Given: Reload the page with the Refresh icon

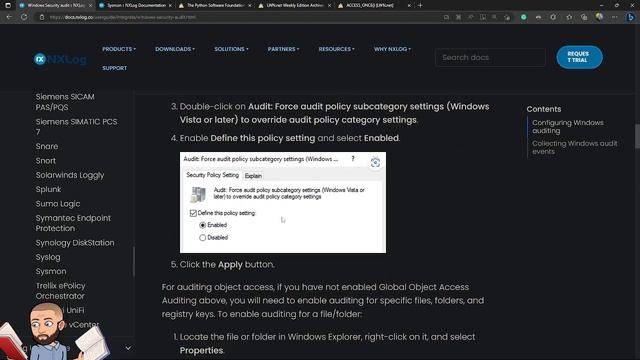Looking at the screenshot, I should tap(24, 17).
